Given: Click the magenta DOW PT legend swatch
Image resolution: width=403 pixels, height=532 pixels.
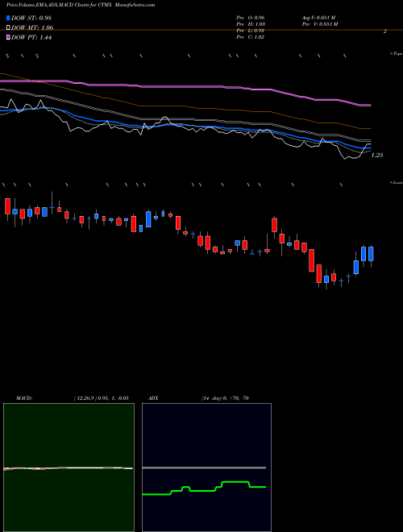Looking at the screenshot, I should [8, 38].
